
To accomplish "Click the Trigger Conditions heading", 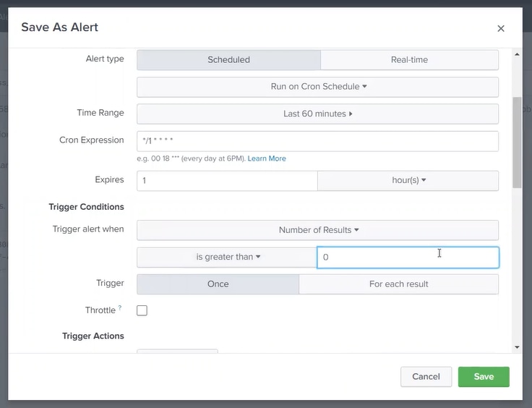I will coord(86,207).
